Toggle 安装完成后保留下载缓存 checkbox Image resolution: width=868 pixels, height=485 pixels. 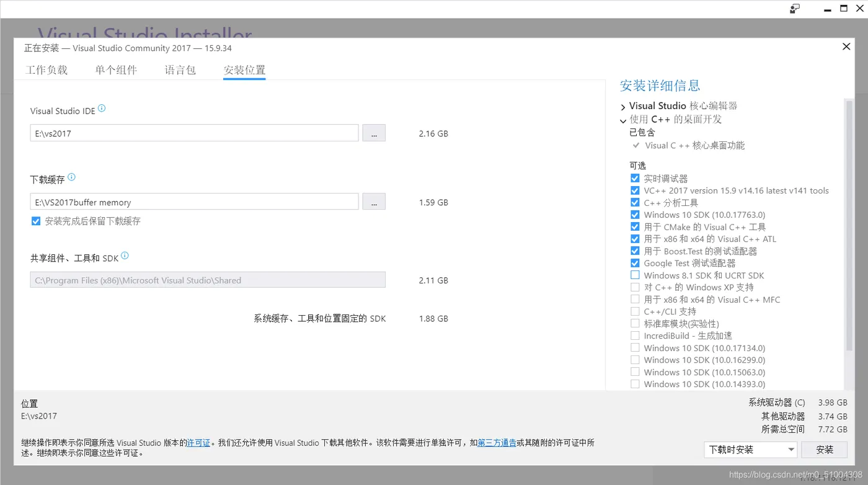click(36, 221)
